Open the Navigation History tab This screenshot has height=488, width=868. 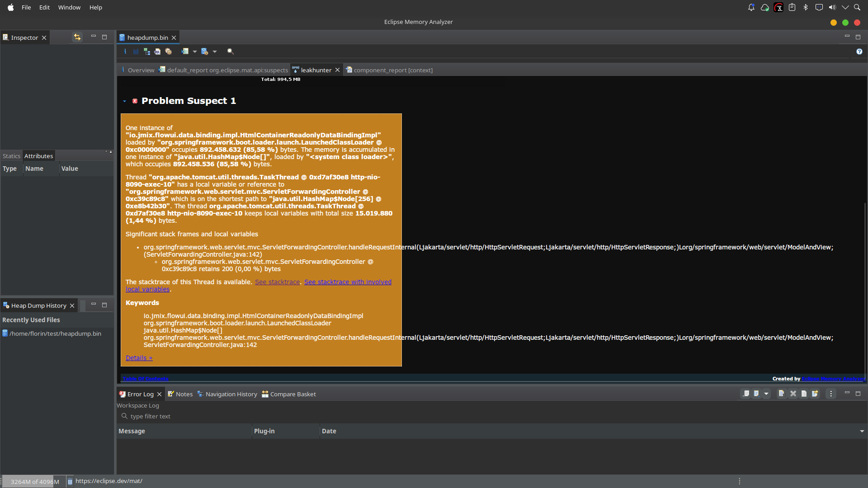pos(227,394)
